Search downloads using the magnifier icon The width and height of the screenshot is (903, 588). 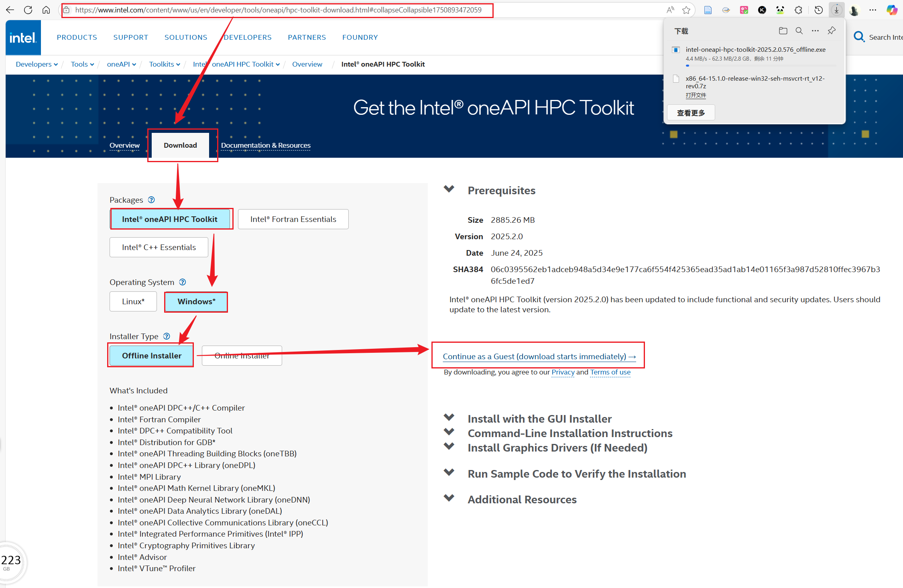799,31
